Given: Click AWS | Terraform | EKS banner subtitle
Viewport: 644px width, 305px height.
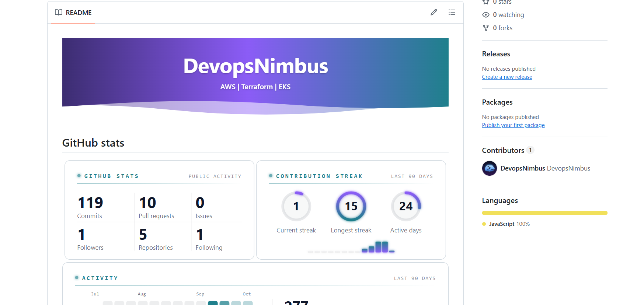Looking at the screenshot, I should coord(255,87).
